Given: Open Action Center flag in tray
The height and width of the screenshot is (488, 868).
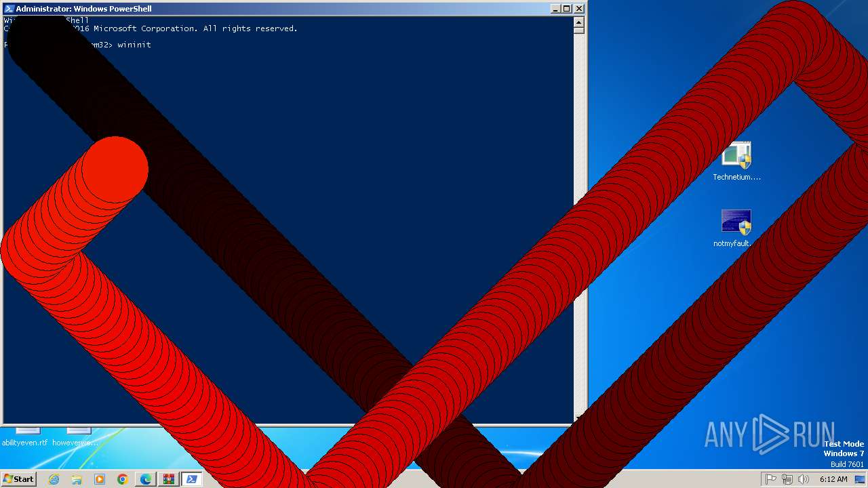Looking at the screenshot, I should point(771,479).
